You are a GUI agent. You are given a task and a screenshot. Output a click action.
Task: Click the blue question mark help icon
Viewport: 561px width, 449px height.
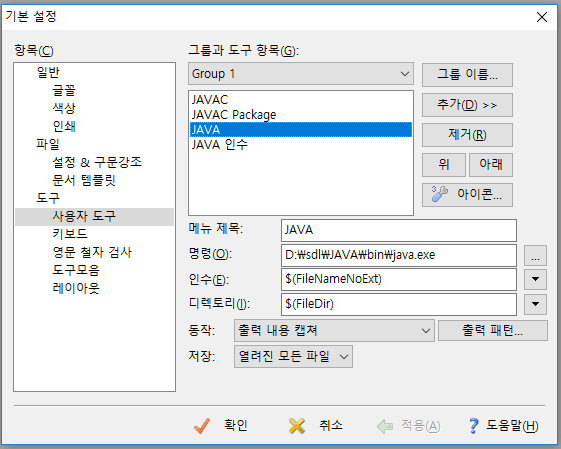click(473, 426)
